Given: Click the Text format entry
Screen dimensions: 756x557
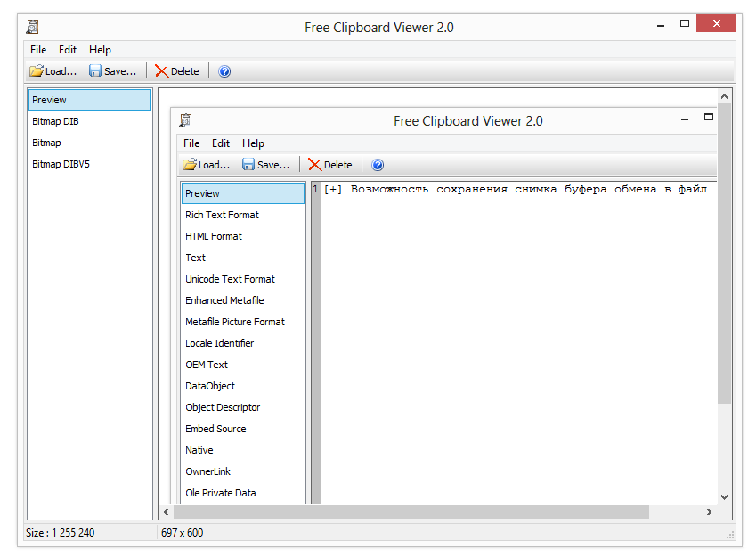Looking at the screenshot, I should coord(243,258).
